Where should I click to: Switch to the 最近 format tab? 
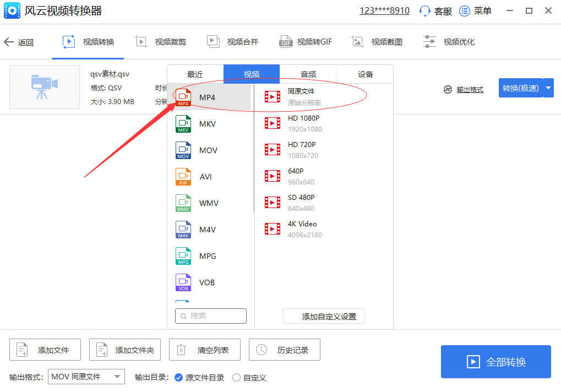point(195,74)
